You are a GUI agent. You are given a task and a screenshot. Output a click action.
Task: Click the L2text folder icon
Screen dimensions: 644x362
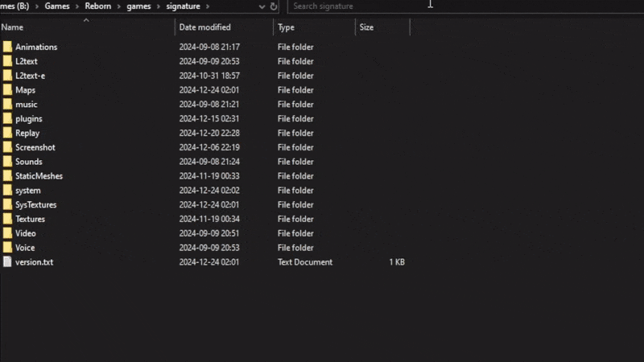coord(7,61)
